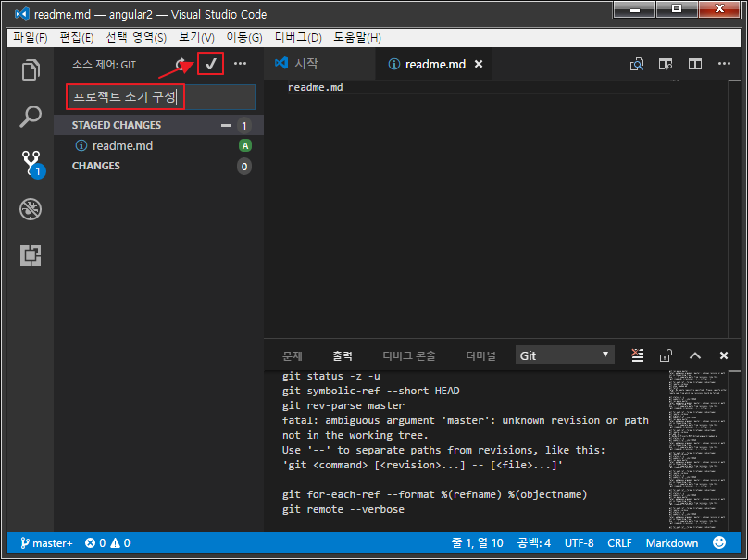
Task: Click the master+ branch in status bar
Action: pos(44,543)
